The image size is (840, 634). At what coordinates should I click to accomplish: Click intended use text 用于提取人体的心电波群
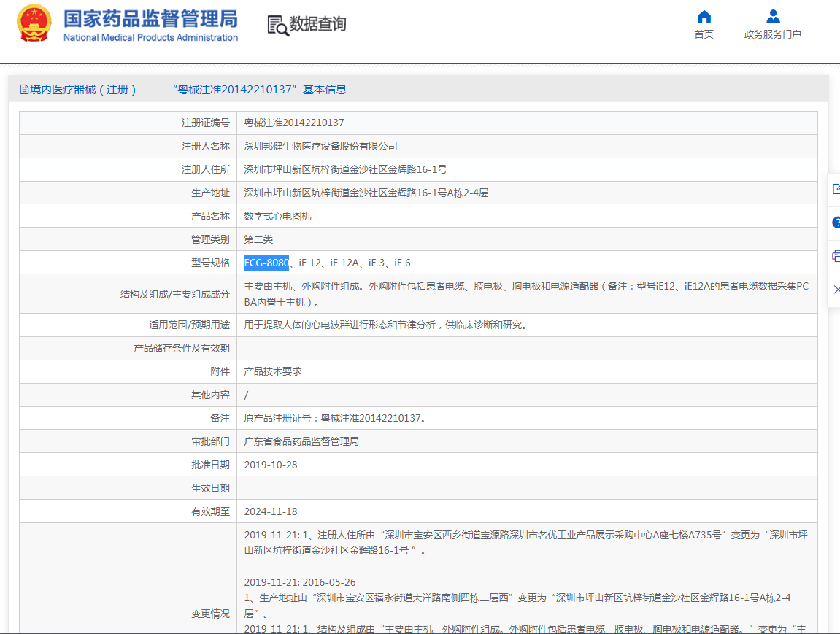386,325
